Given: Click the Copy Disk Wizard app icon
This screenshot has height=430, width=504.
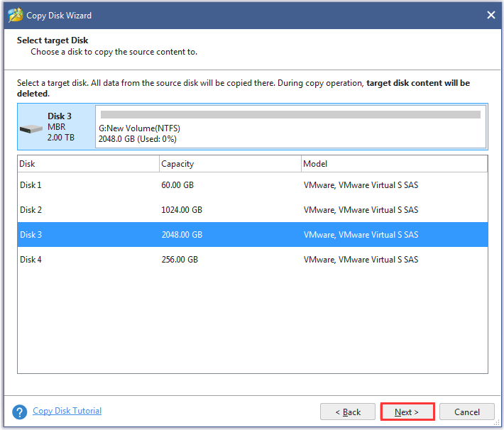Looking at the screenshot, I should pos(15,15).
